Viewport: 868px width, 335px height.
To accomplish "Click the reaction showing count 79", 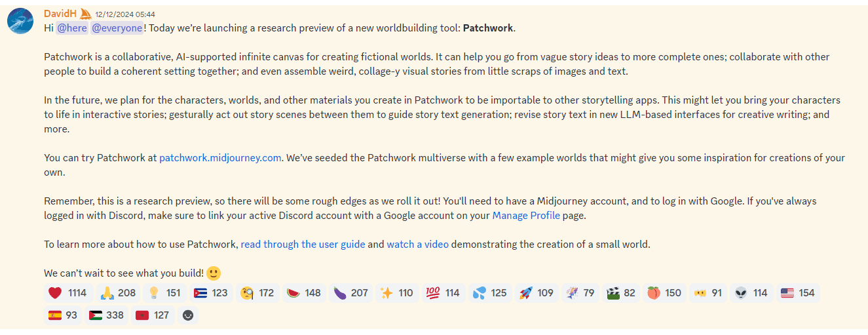I will [580, 293].
